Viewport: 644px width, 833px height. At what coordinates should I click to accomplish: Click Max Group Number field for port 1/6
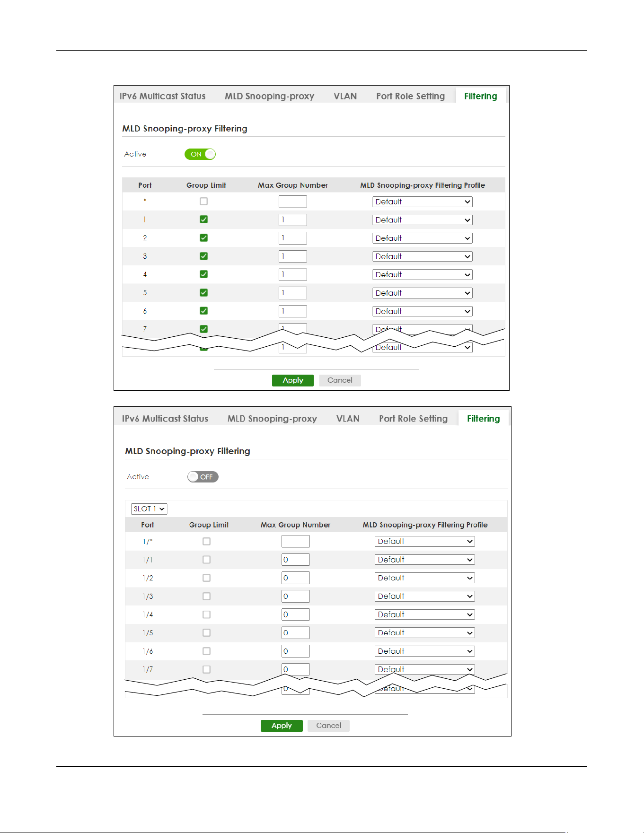(x=295, y=651)
